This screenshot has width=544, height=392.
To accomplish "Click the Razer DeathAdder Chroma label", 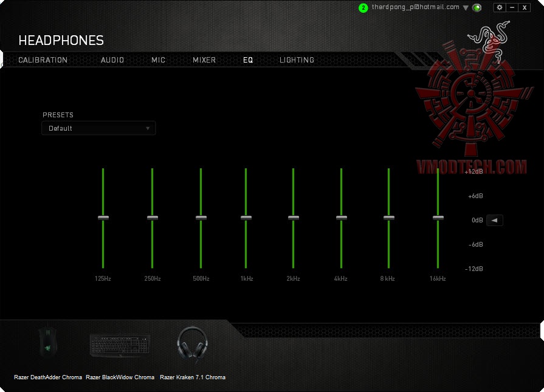I will [48, 377].
